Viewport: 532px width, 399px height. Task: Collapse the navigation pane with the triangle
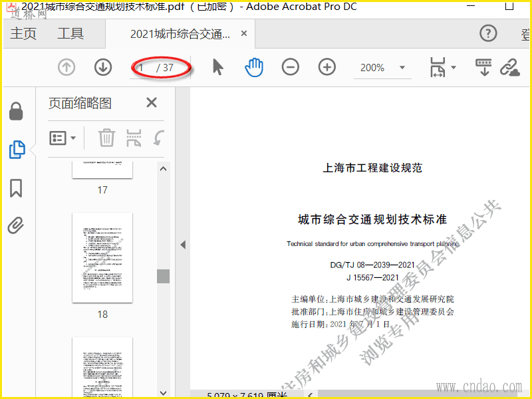point(183,245)
